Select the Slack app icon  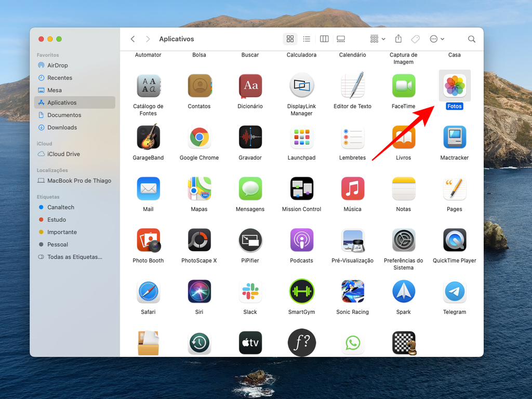tap(250, 291)
